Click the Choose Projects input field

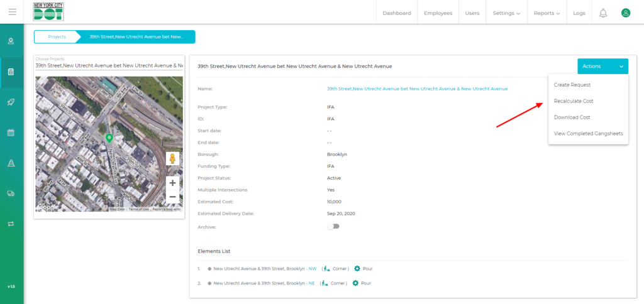point(108,65)
